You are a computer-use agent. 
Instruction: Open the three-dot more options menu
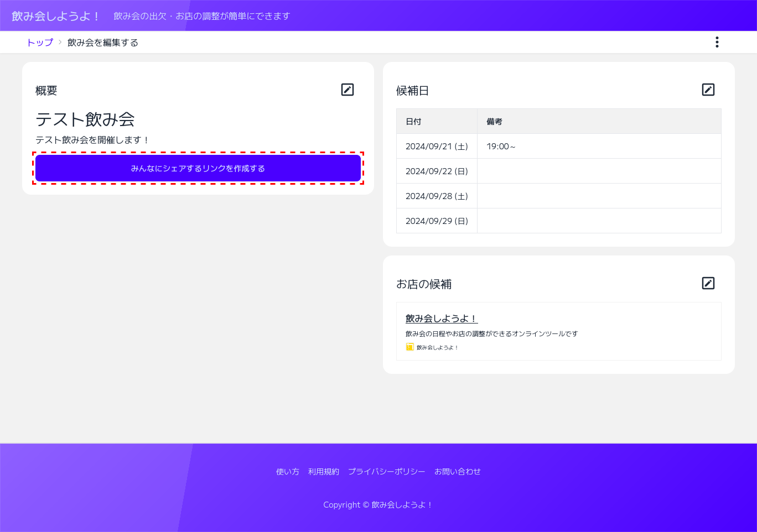717,42
